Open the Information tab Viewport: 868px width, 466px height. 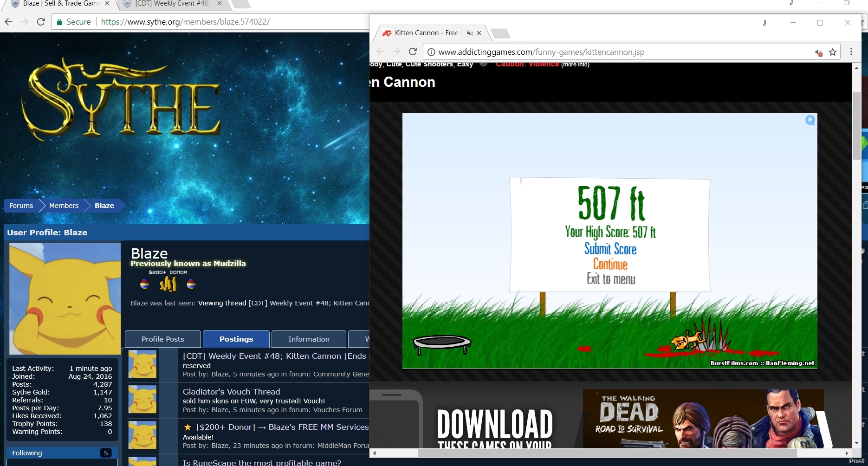coord(309,339)
